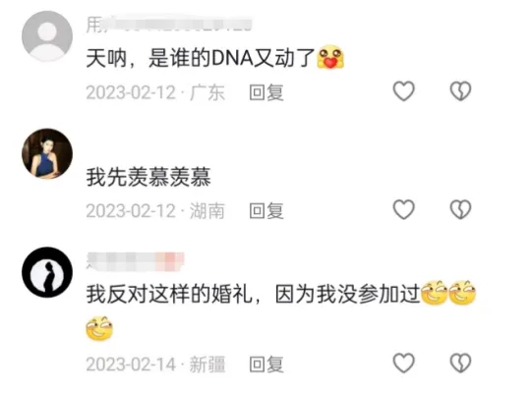Image resolution: width=532 pixels, height=393 pixels.
Task: Open the blurred username above the wedding comment
Action: 135,261
